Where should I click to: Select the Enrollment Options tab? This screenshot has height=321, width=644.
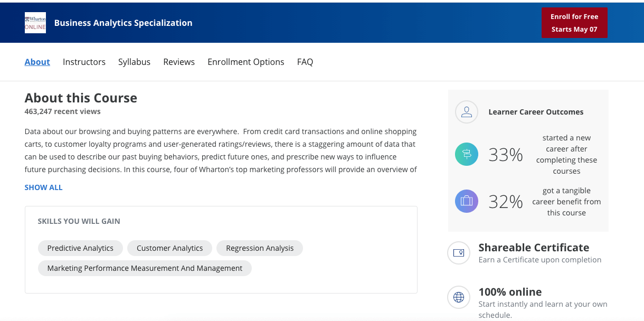click(246, 62)
